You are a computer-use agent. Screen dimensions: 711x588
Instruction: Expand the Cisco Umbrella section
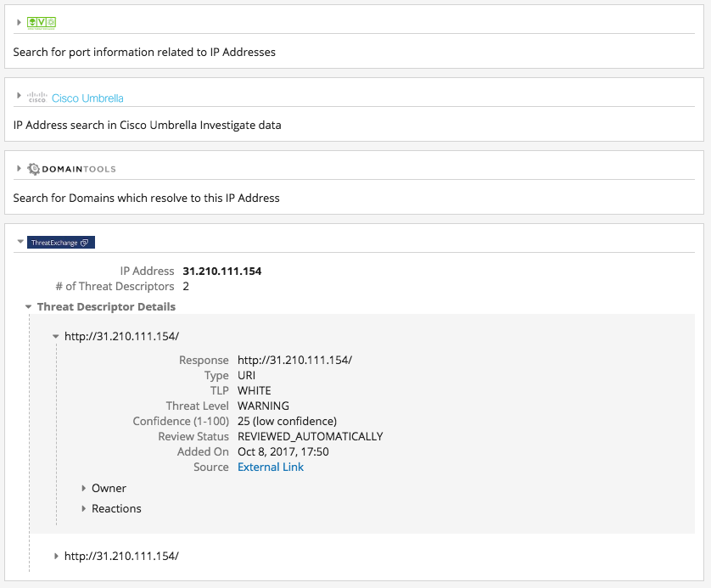(x=19, y=97)
